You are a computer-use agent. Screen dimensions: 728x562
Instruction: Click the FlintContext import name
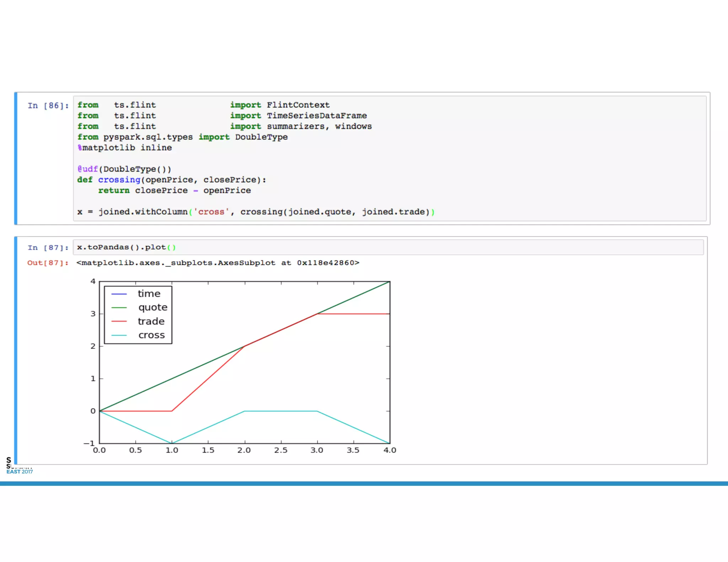298,105
